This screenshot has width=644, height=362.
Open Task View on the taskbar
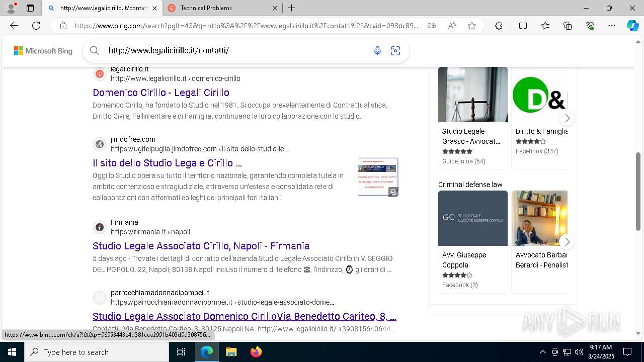pos(181,352)
